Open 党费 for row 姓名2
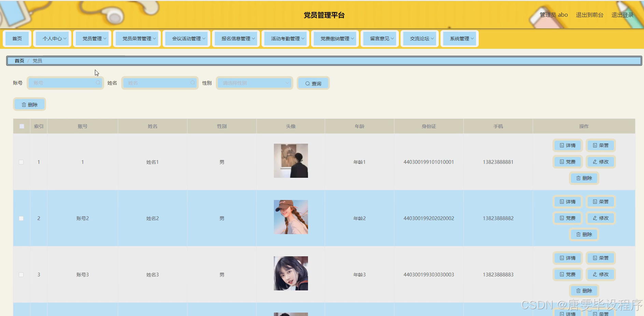Viewport: 644px width, 316px height. pos(567,218)
